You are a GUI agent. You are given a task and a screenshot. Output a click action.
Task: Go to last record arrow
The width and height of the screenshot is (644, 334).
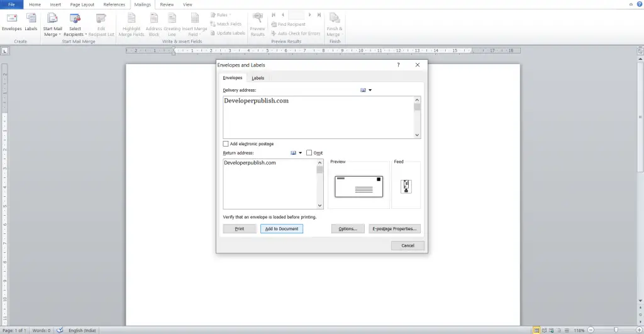point(319,15)
